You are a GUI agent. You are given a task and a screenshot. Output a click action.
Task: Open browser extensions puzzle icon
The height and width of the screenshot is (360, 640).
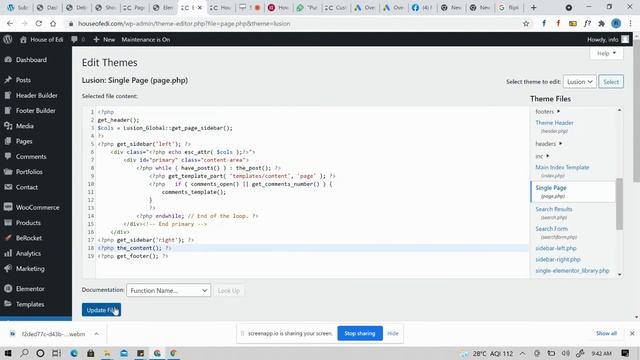601,24
